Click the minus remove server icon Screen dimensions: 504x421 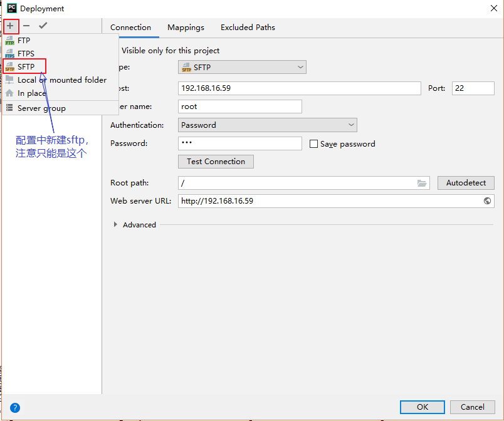coord(27,26)
